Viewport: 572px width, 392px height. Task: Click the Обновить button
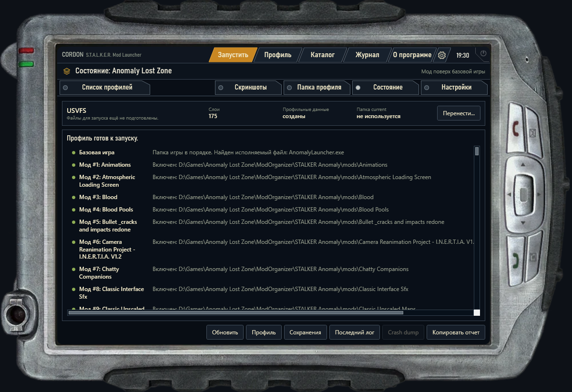coord(225,332)
